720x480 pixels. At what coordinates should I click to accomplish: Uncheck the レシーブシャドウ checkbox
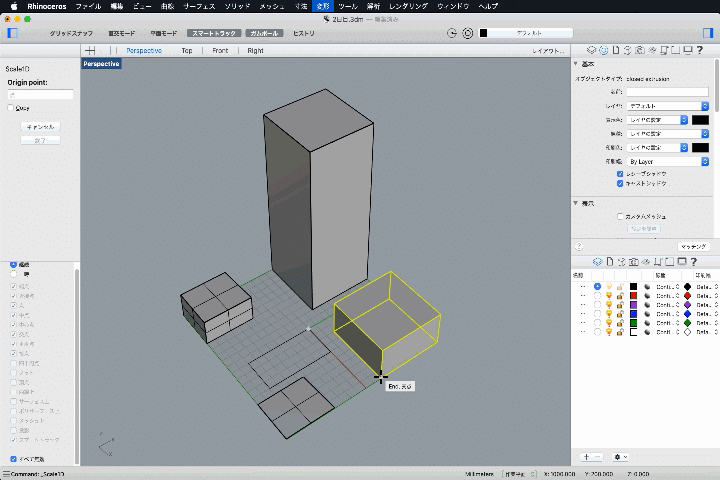(x=620, y=174)
